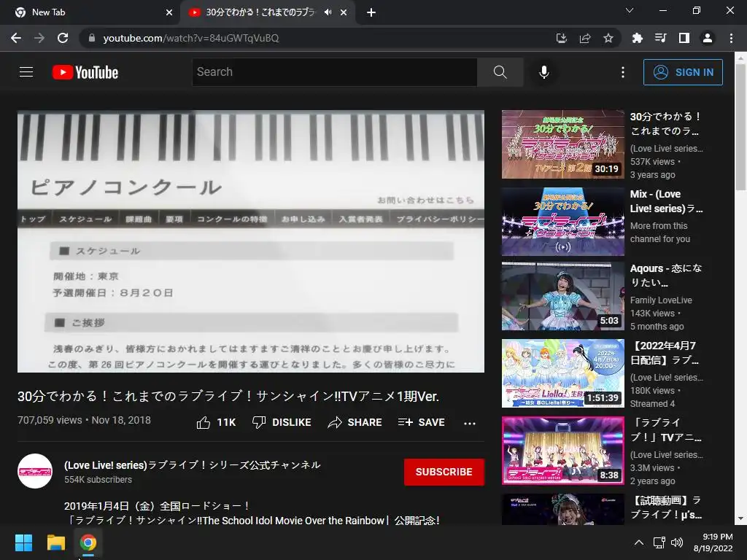Click the SIGN IN button

[x=683, y=72]
